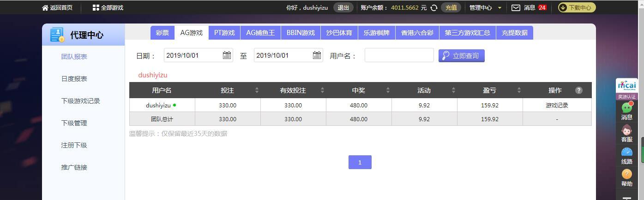
Task: Expand the 管理中心 dropdown
Action: [485, 8]
